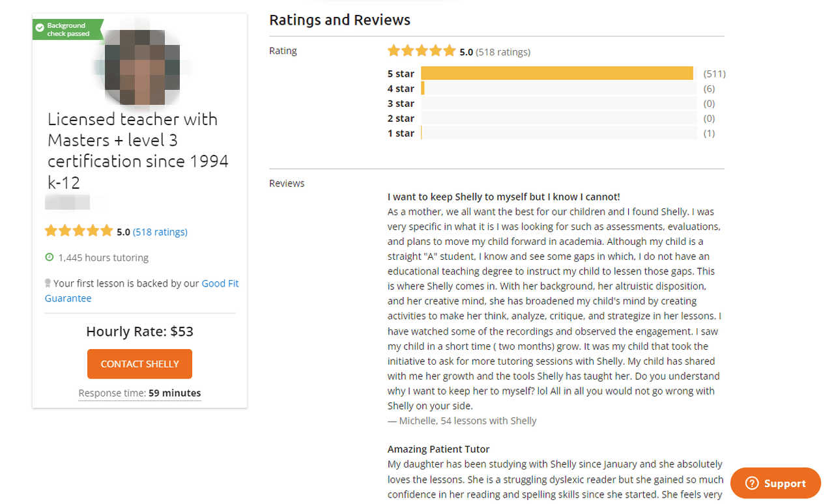
Task: Click the Hourly Rate $53 text
Action: (x=139, y=331)
